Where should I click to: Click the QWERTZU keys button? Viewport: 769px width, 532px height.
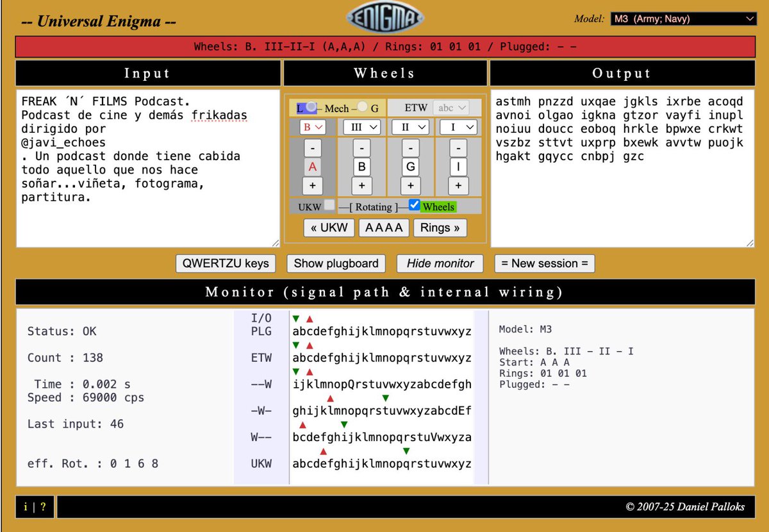(226, 263)
